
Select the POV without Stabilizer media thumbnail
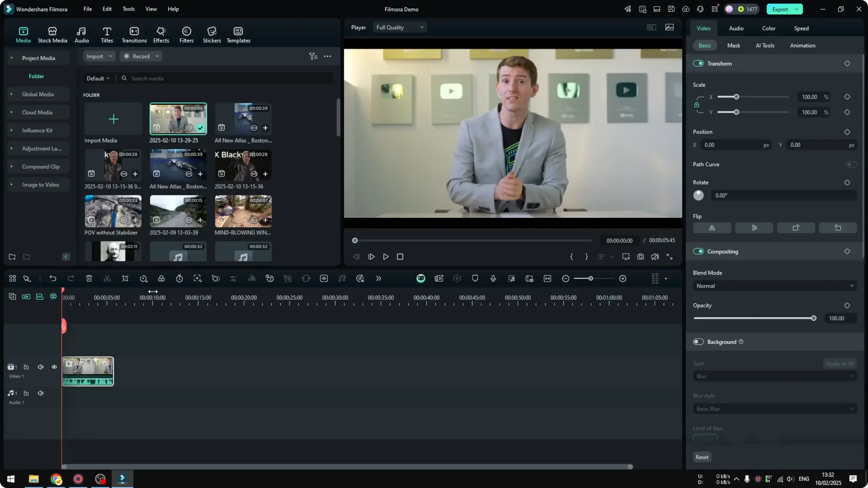[113, 211]
